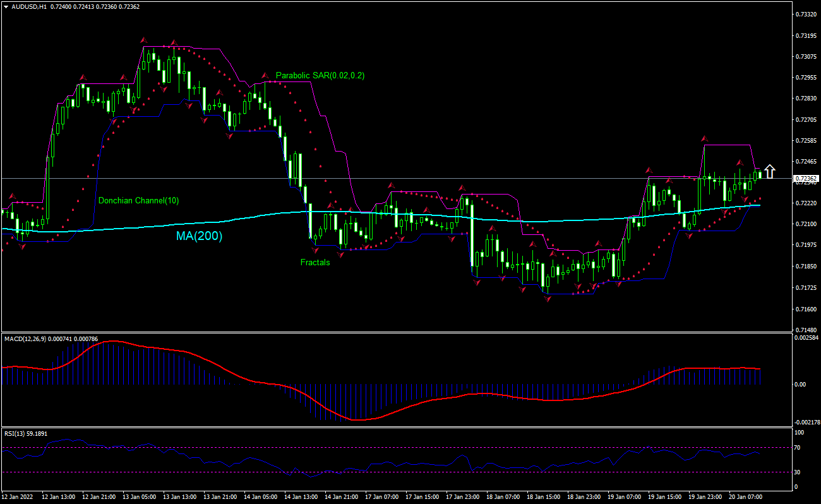
Task: Open the AUDUSD symbol dropdown triangle
Action: [x=6, y=6]
